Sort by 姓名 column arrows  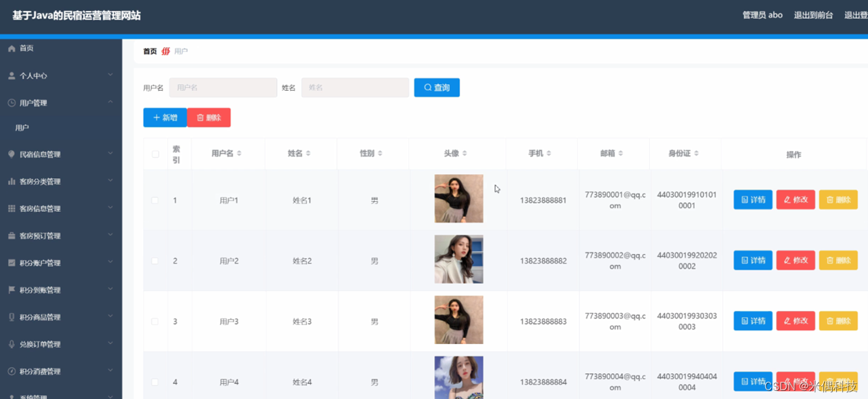308,154
